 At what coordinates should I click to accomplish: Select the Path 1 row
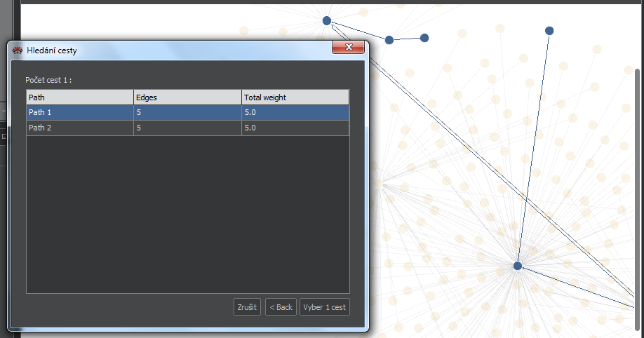(x=188, y=112)
